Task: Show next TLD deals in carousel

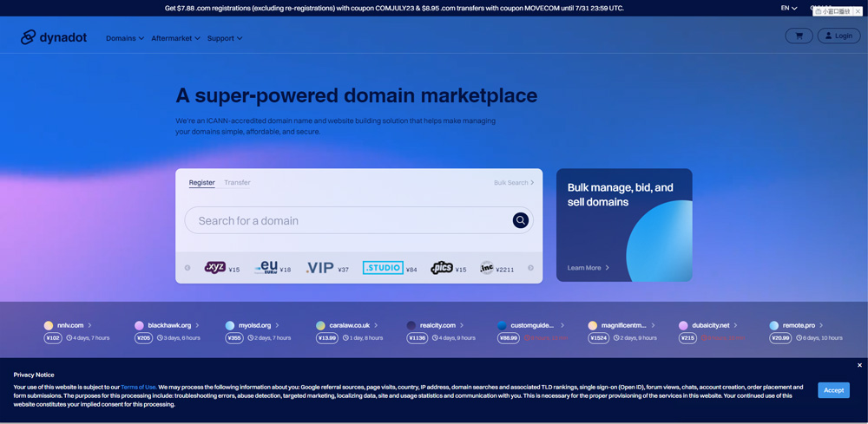Action: pos(530,268)
